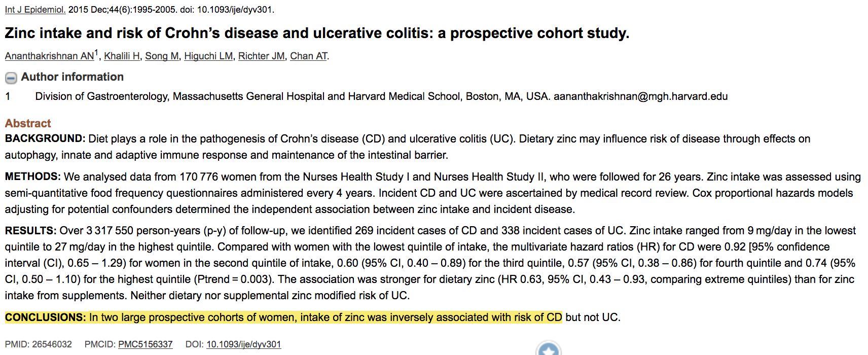The image size is (868, 355).
Task: Click the METHODS section label
Action: (32, 176)
